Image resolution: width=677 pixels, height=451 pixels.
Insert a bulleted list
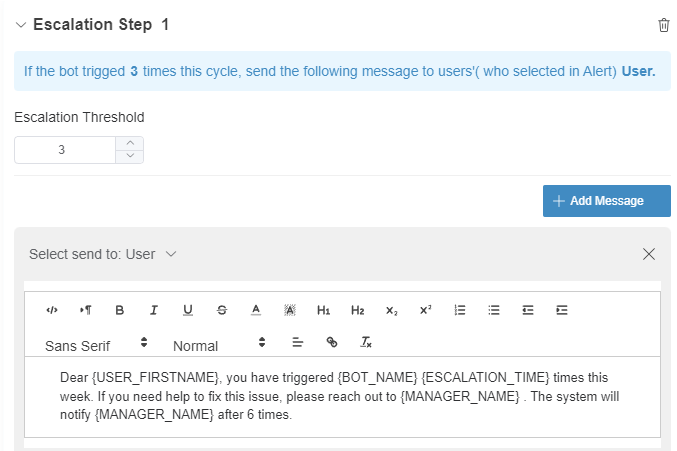click(494, 310)
